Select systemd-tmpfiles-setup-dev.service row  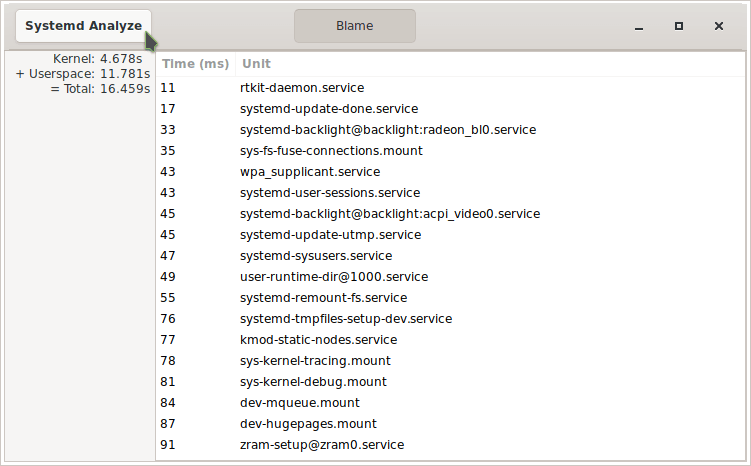450,319
